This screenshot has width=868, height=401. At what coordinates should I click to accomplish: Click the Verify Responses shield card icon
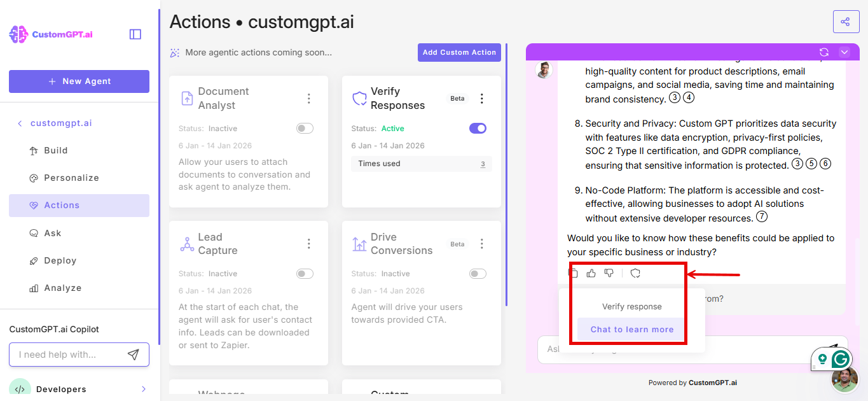tap(359, 98)
